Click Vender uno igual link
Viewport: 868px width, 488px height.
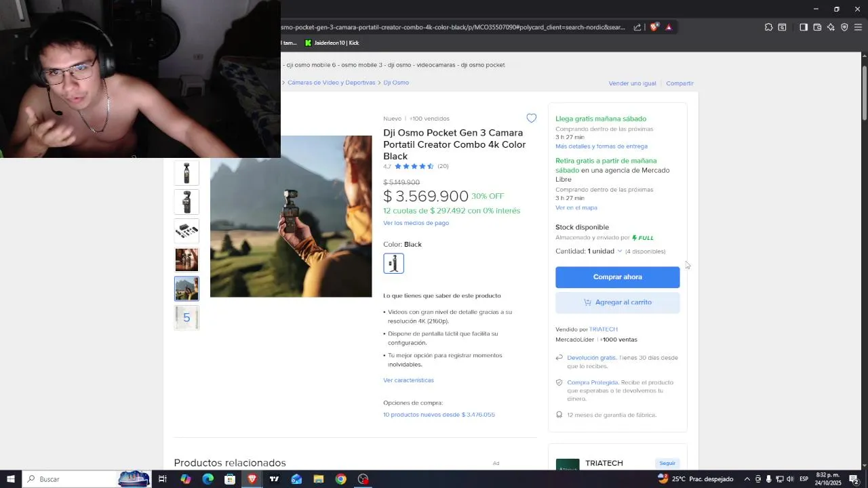tap(633, 83)
